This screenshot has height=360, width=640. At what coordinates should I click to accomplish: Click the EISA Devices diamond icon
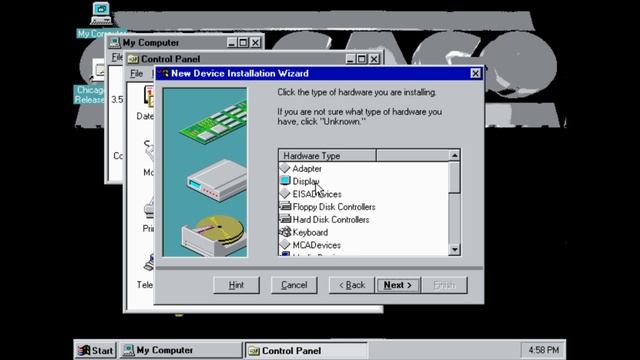pyautogui.click(x=285, y=193)
